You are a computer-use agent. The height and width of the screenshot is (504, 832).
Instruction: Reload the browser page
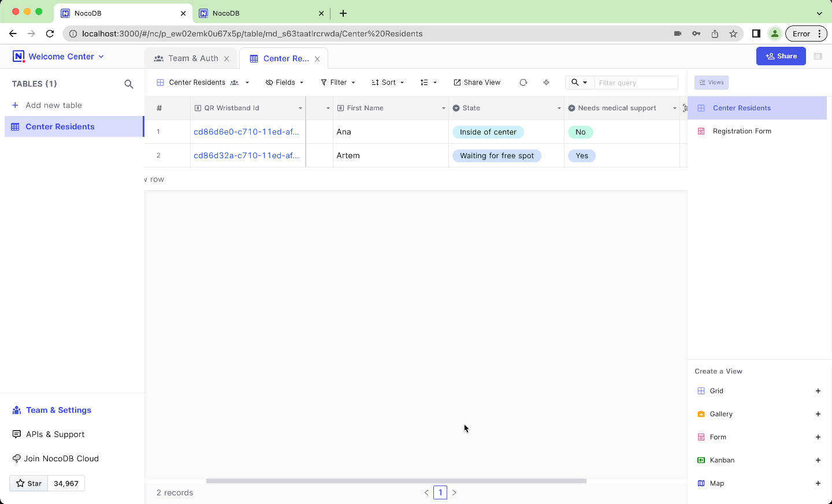click(x=50, y=33)
